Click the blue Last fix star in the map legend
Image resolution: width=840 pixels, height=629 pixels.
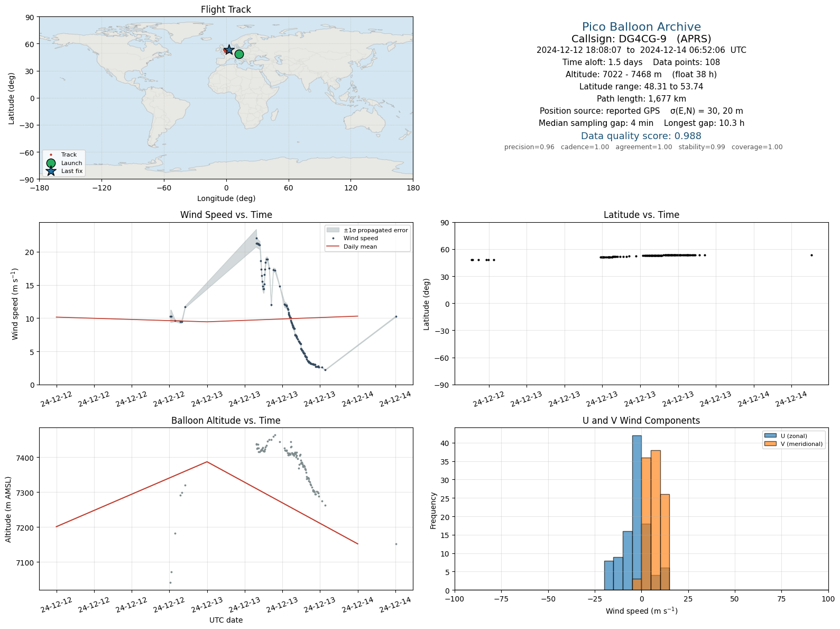(51, 171)
